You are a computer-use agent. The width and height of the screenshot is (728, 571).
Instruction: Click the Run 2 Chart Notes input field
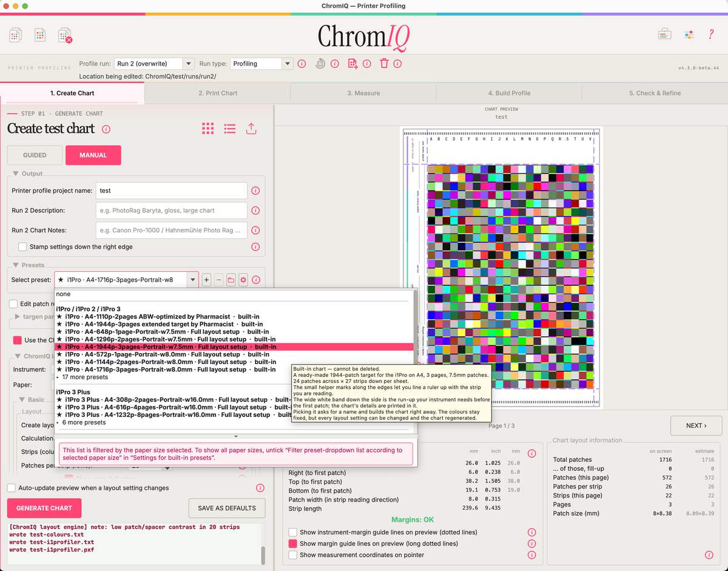pos(172,231)
